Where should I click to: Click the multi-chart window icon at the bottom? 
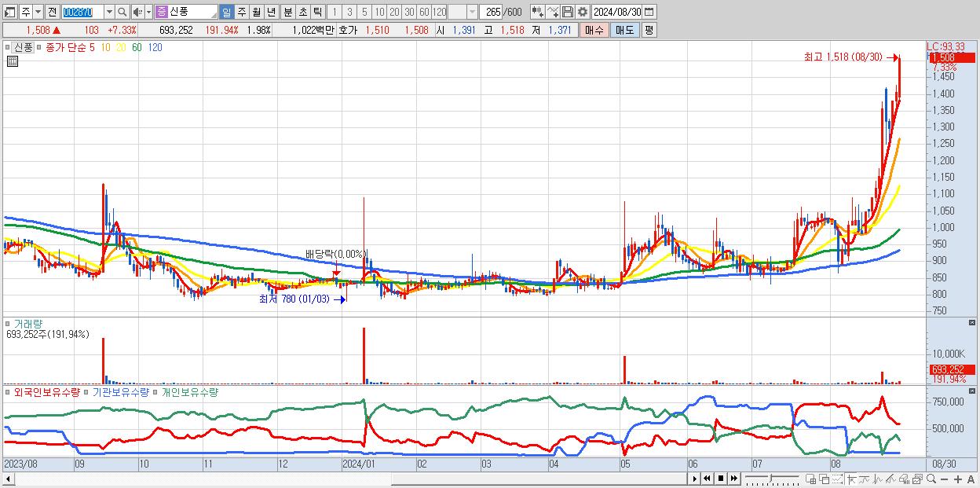click(x=917, y=479)
